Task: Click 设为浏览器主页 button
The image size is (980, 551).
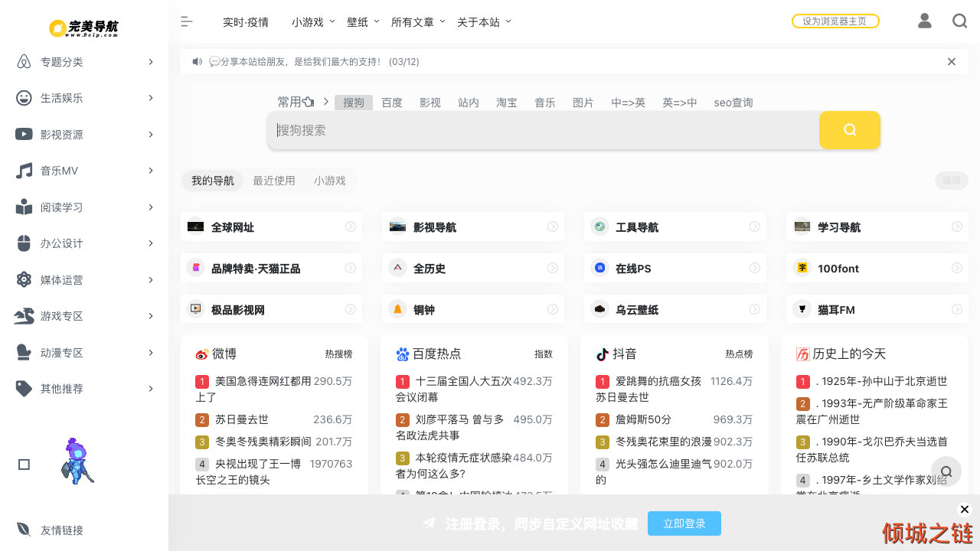Action: point(835,21)
